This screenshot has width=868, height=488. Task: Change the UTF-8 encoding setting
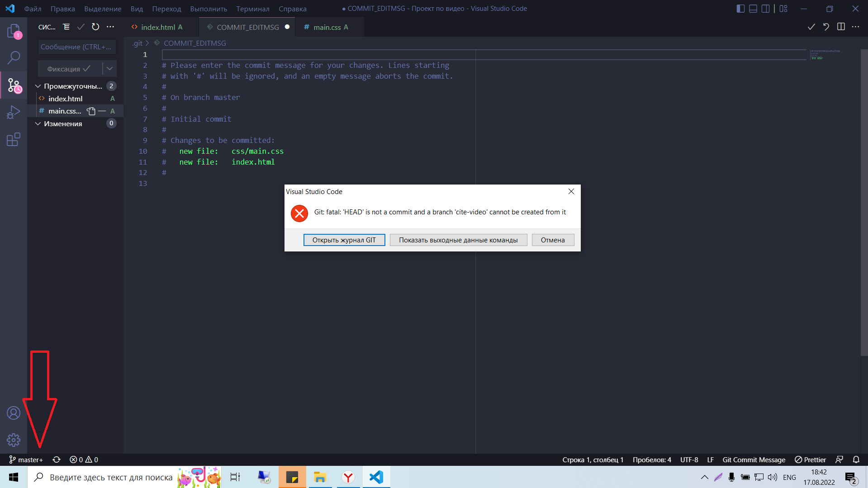[x=689, y=460]
